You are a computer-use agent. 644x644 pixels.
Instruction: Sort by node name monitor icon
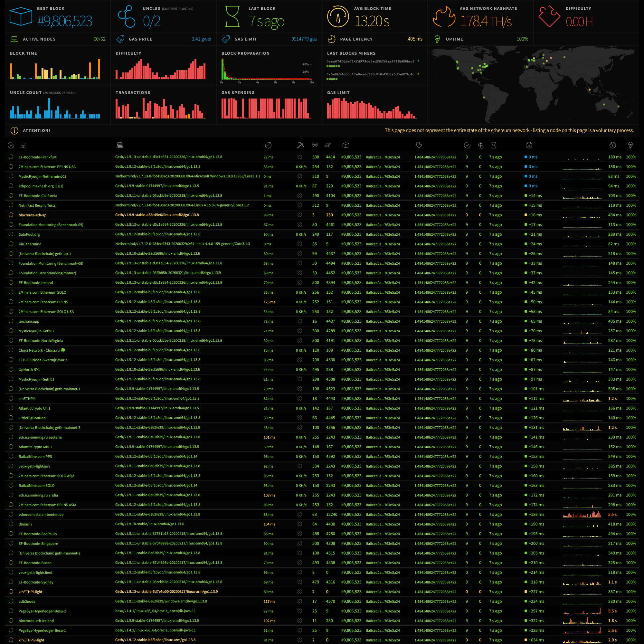23,145
